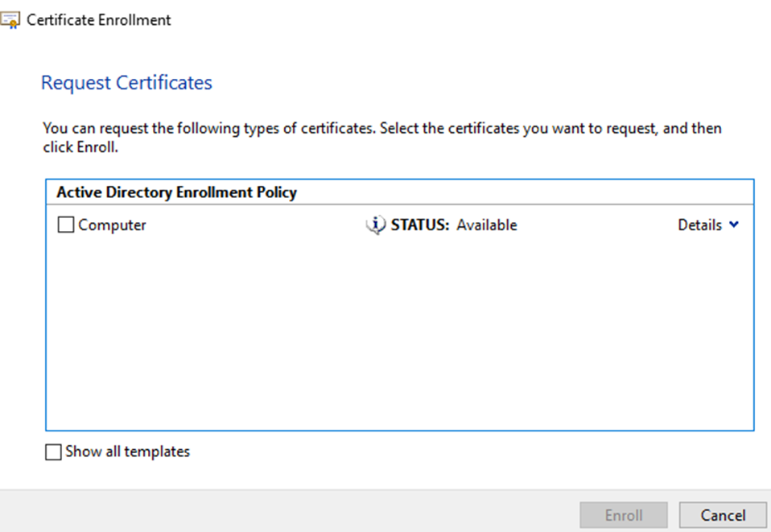Image resolution: width=771 pixels, height=532 pixels.
Task: Check the Computer certificate checkbox
Action: 66,226
